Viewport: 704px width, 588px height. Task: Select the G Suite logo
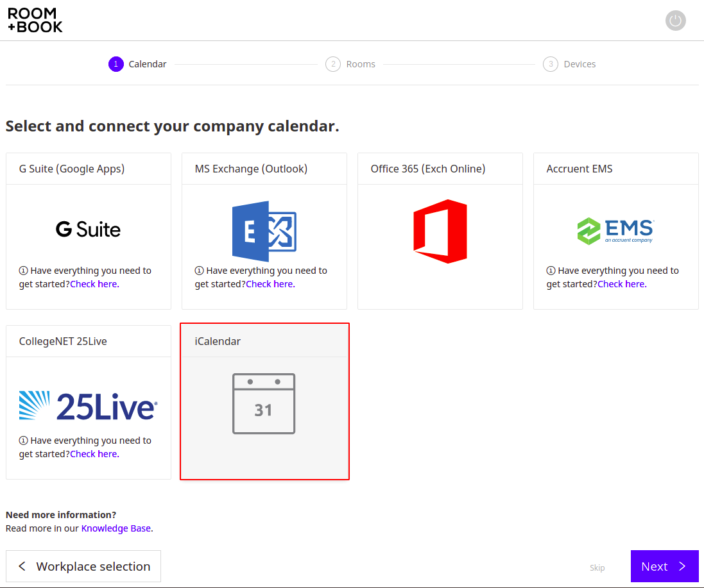tap(89, 229)
